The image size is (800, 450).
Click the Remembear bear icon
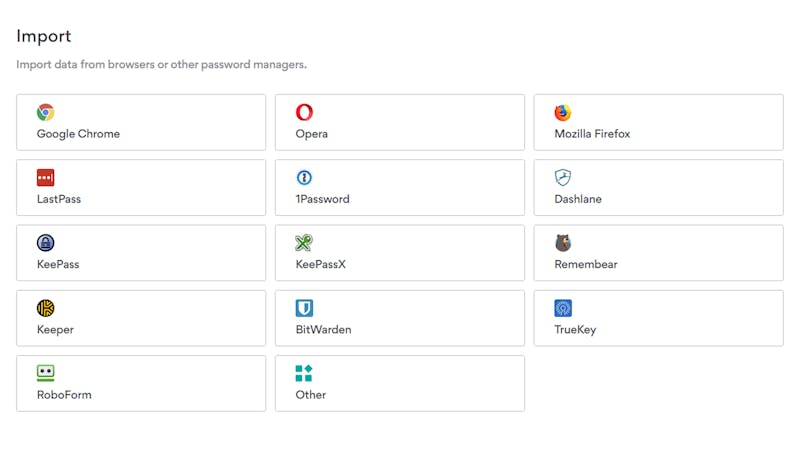coord(563,243)
